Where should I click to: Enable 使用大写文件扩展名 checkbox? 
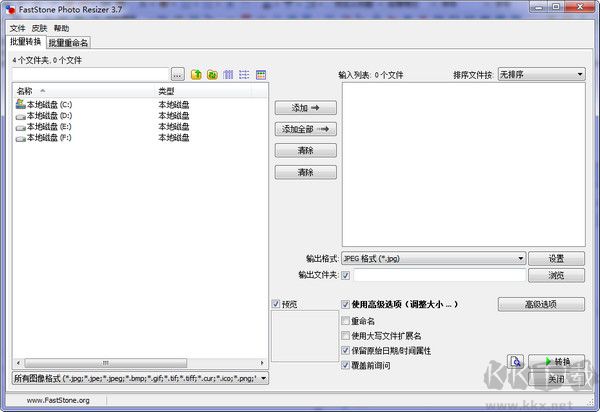coord(345,335)
